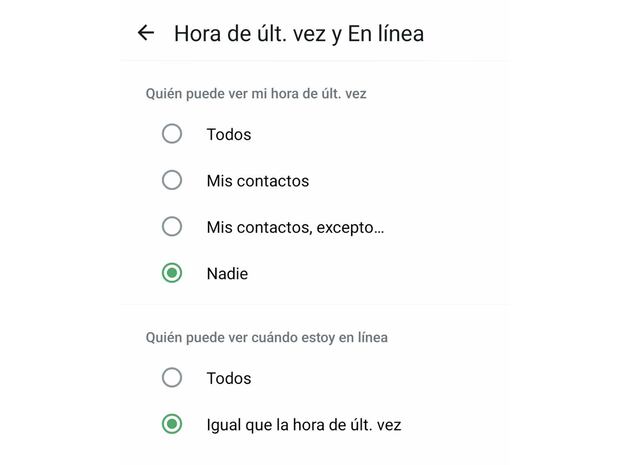
Task: Click the green dot beside Igual que la hora
Action: click(172, 425)
